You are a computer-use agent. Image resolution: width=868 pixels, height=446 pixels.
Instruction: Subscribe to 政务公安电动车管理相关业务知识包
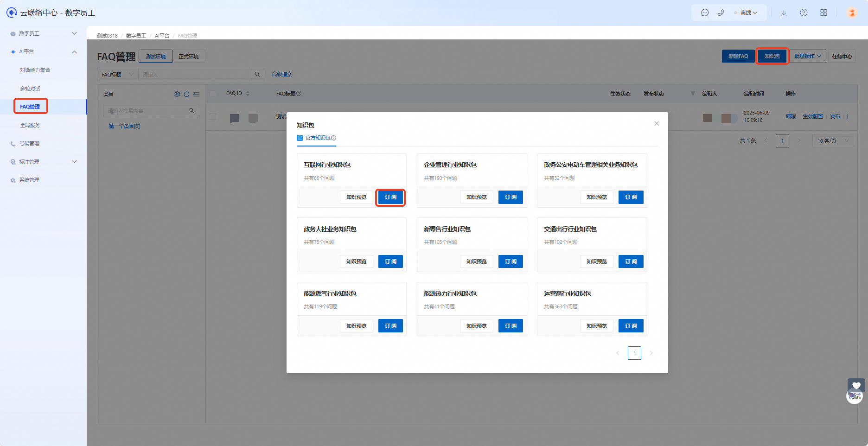631,197
